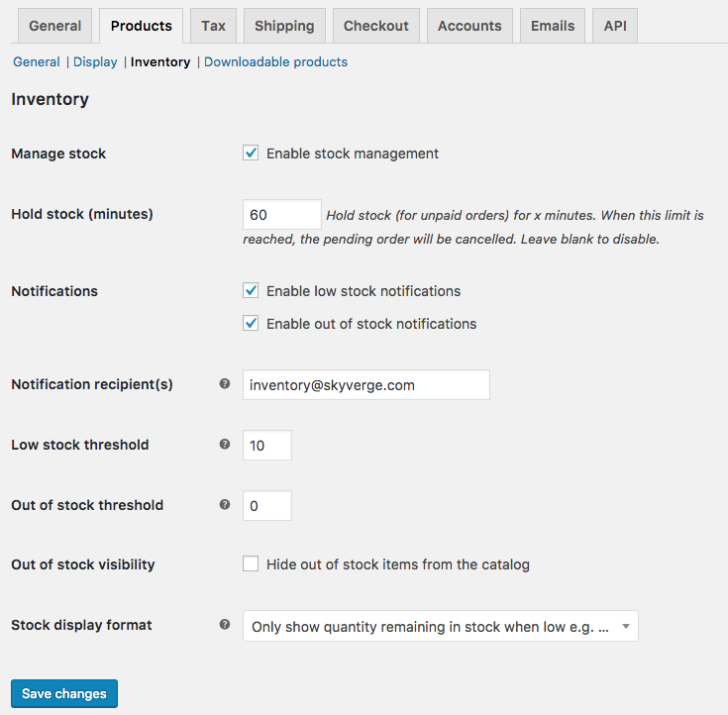This screenshot has width=728, height=715.
Task: Uncheck Enable out of stock notifications
Action: (251, 323)
